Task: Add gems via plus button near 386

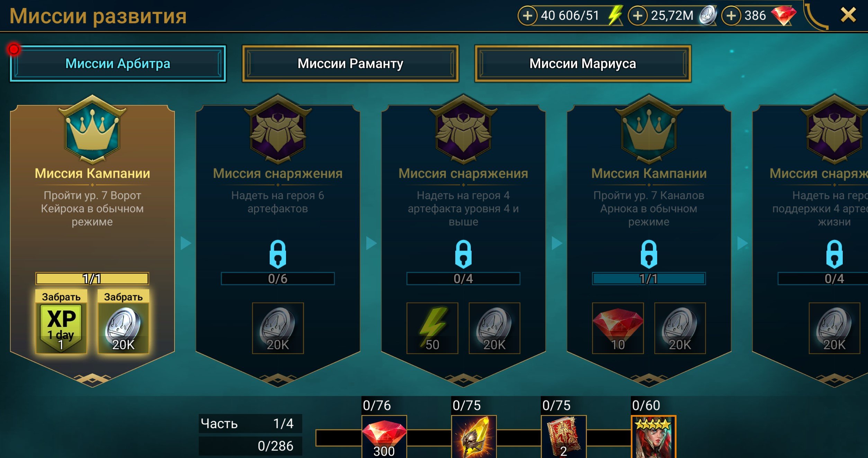Action: coord(731,16)
